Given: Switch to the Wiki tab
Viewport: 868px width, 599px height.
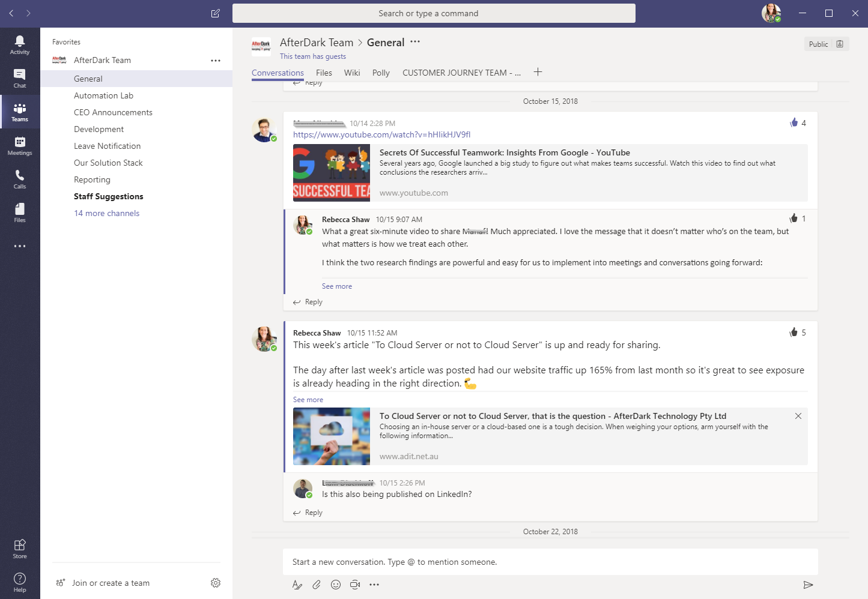Looking at the screenshot, I should tap(352, 73).
